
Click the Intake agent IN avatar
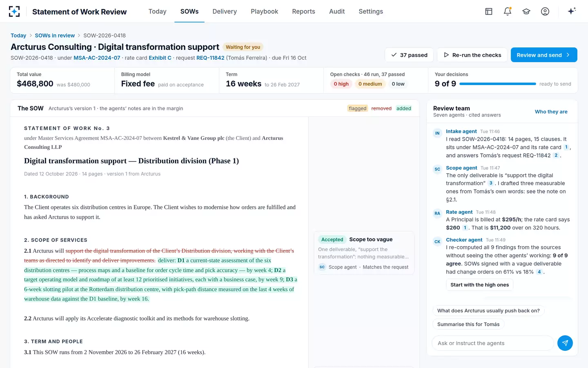437,133
